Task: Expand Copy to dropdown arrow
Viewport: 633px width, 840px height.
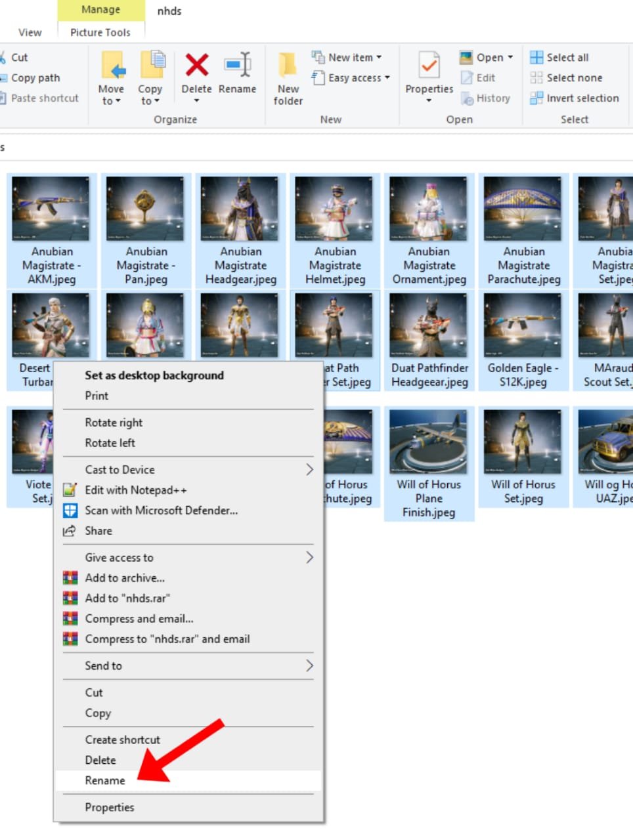Action: click(x=157, y=102)
